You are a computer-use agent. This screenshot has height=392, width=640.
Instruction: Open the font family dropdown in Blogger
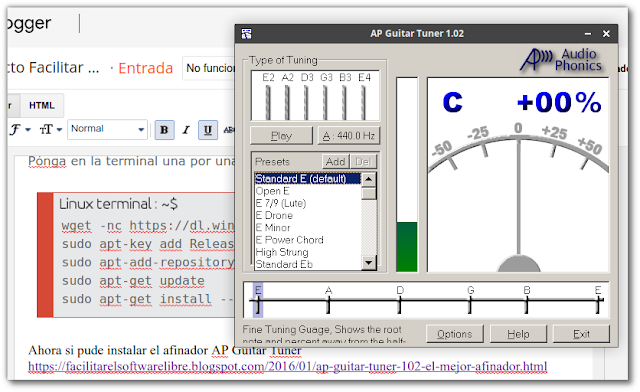point(20,129)
